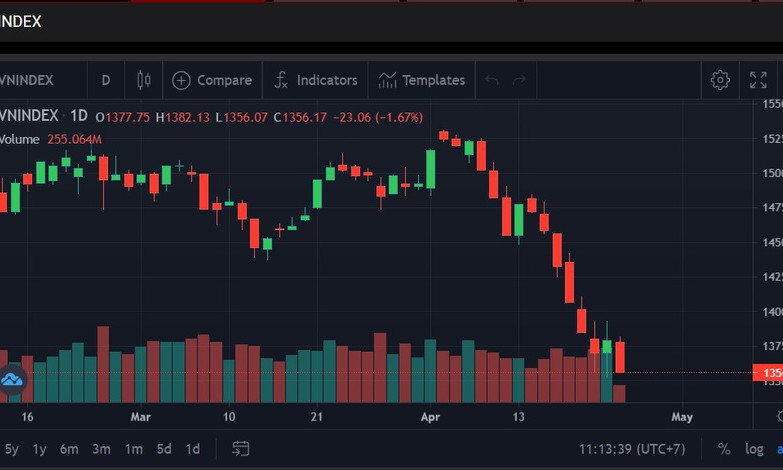This screenshot has width=783, height=470.
Task: Click the VNINDEX symbol search field
Action: coord(27,80)
